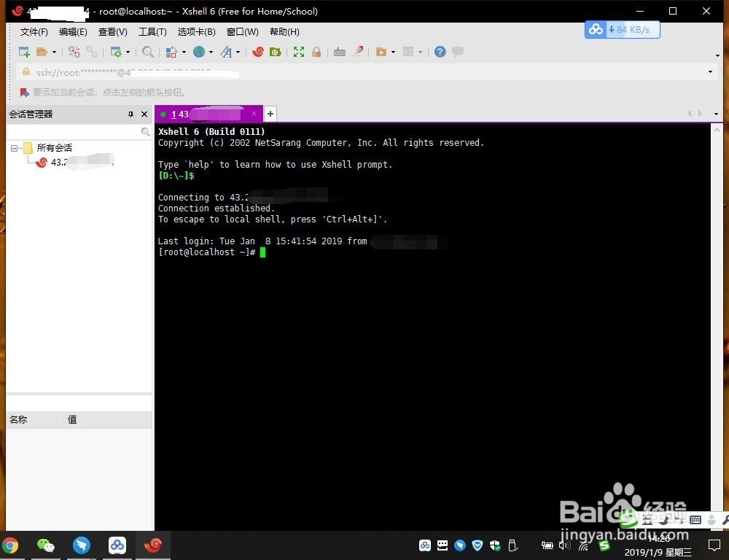729x560 pixels.
Task: Click the globe Encoding icon
Action: click(199, 52)
